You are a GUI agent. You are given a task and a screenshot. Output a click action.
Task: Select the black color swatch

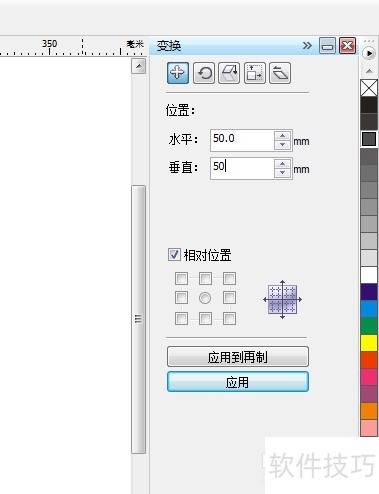(369, 105)
